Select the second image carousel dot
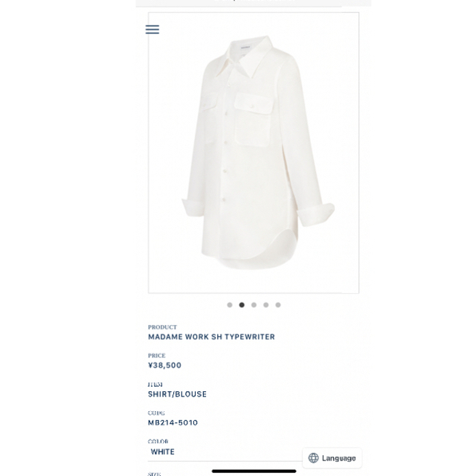 tap(242, 305)
